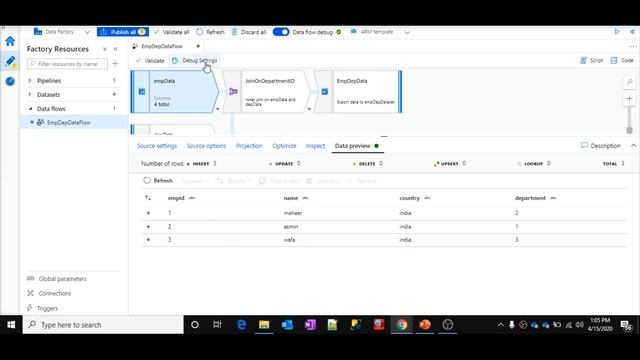
Task: Click Discard all
Action: click(249, 32)
